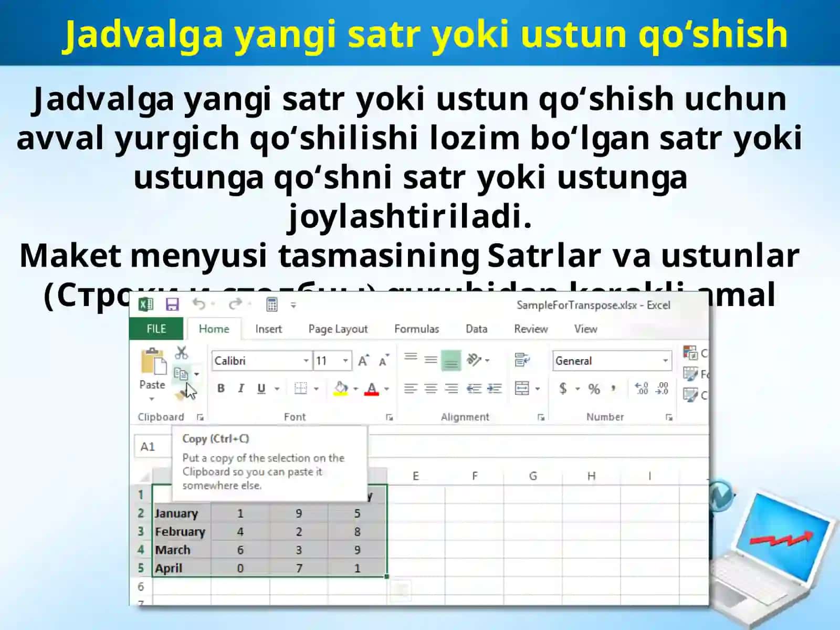
Task: Click the Percent Style icon
Action: (x=594, y=389)
